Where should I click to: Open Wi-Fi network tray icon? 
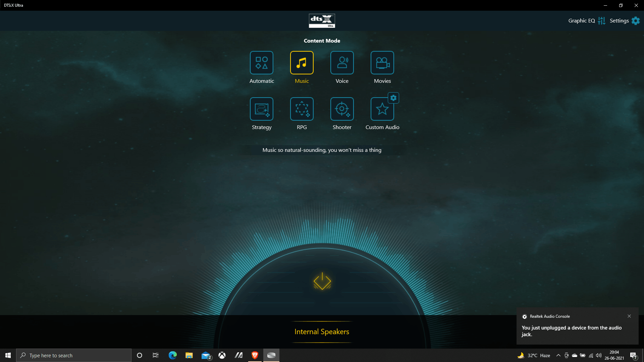591,355
